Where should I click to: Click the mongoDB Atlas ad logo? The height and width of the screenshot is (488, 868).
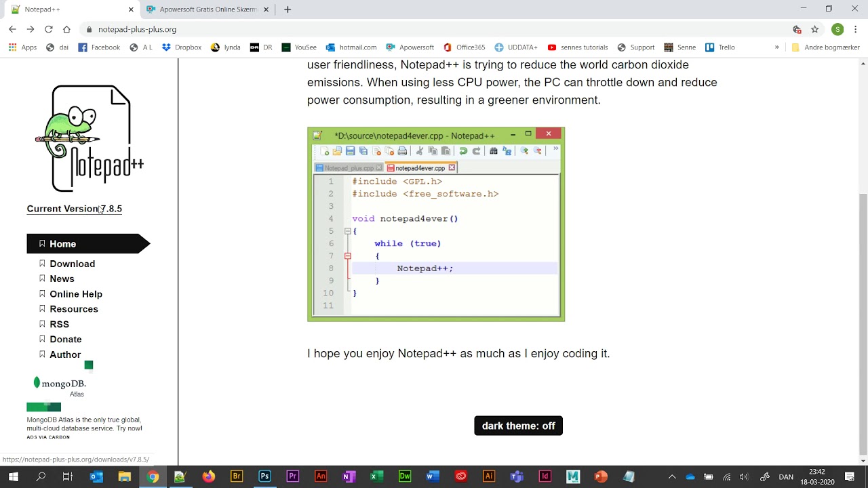tap(60, 386)
